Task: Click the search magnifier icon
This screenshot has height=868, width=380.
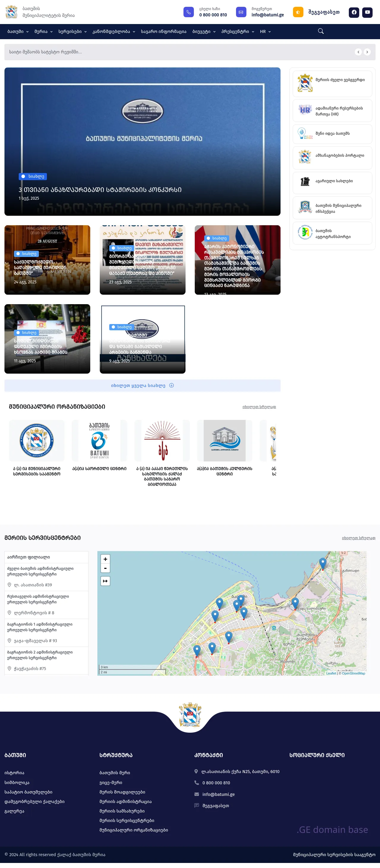Action: (321, 31)
